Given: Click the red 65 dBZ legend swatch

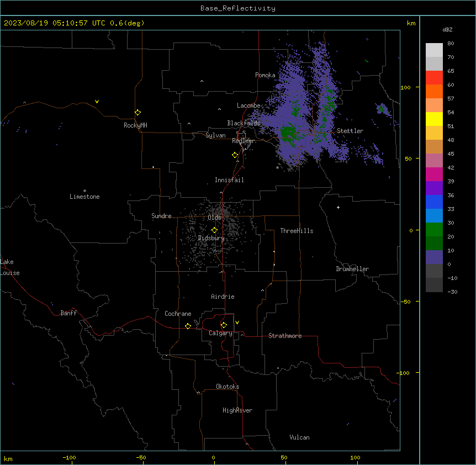Looking at the screenshot, I should [x=434, y=77].
